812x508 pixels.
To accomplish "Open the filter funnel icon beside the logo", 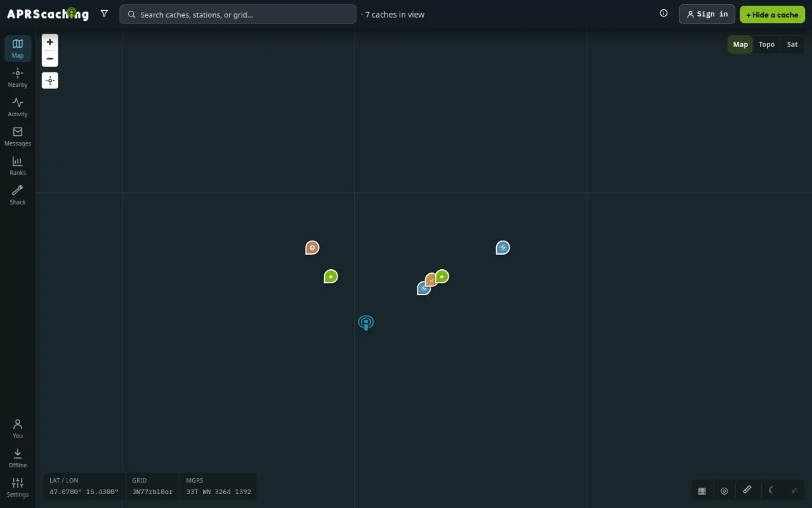I will 104,13.
